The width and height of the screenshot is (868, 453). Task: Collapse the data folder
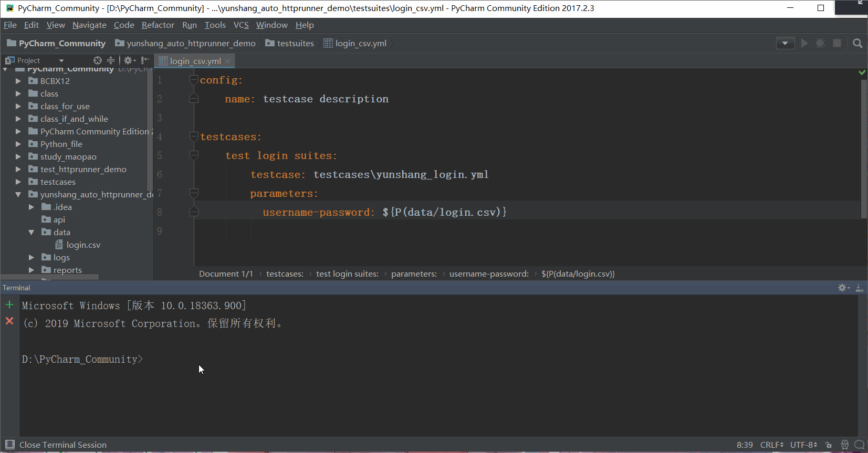pos(32,232)
